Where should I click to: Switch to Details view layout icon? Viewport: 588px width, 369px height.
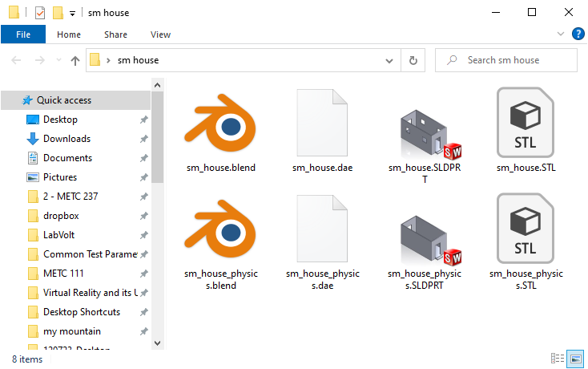558,359
